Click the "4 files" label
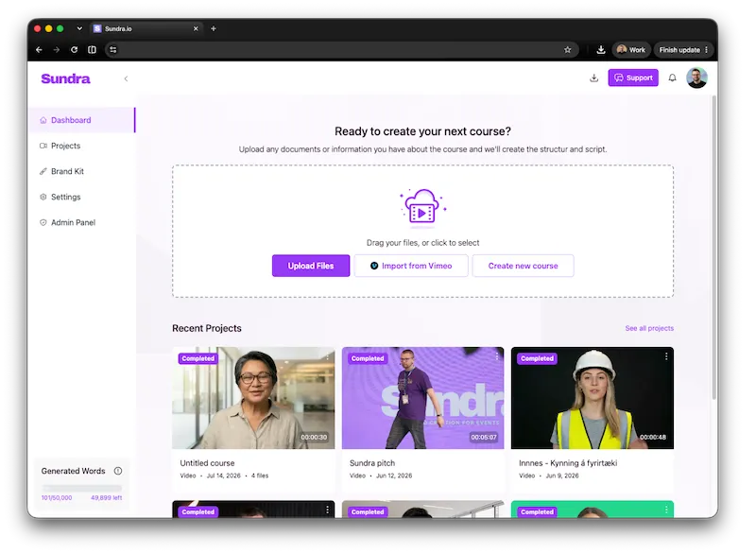 click(x=259, y=476)
